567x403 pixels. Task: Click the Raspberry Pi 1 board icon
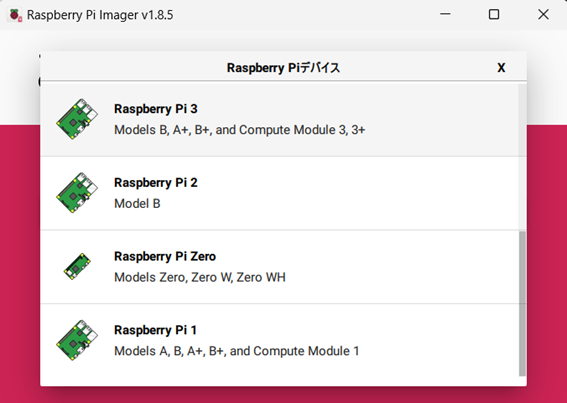[x=77, y=340]
